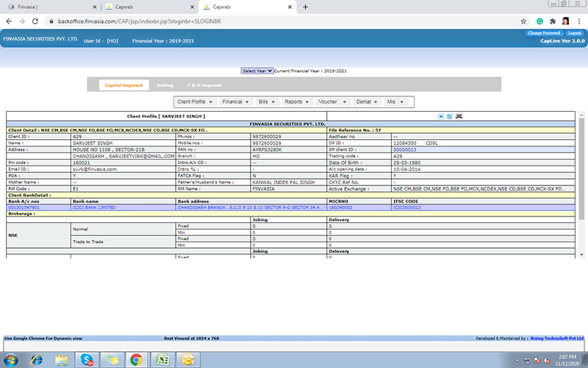Click the PAN number AYRPS3280K
Screen dimensions: 588x368
tap(267, 149)
